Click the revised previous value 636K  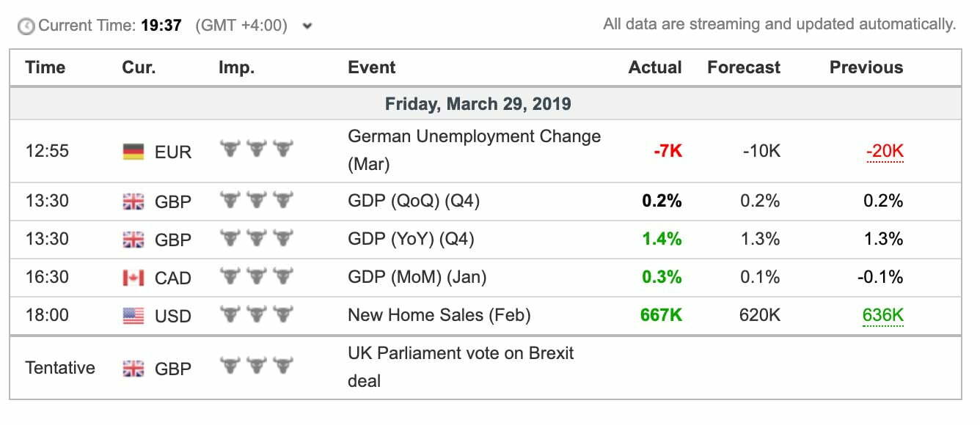click(x=883, y=316)
